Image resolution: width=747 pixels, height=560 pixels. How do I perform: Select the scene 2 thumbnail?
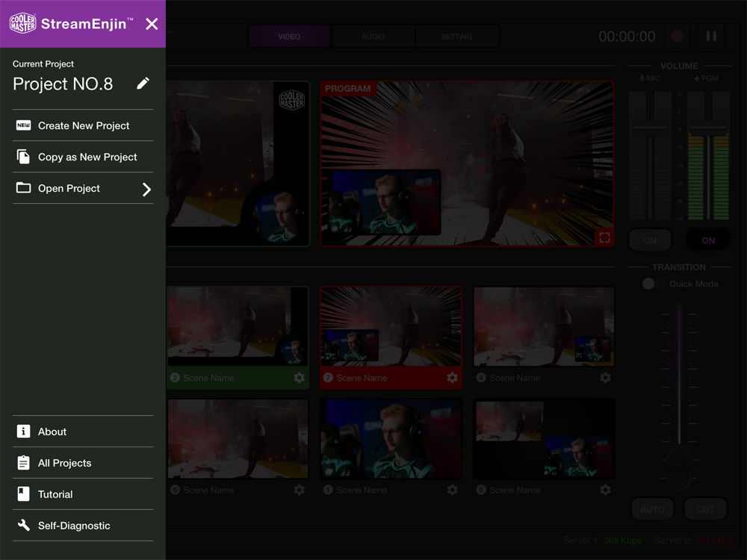point(238,327)
